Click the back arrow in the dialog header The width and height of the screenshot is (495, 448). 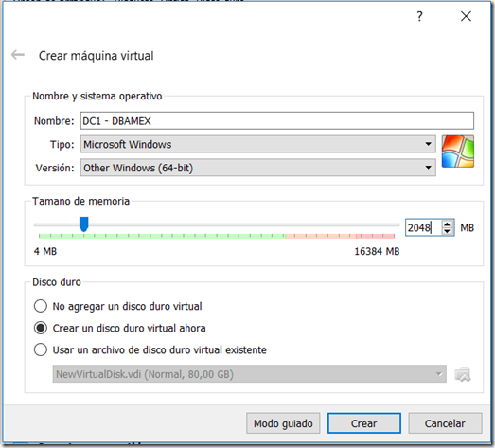[18, 55]
